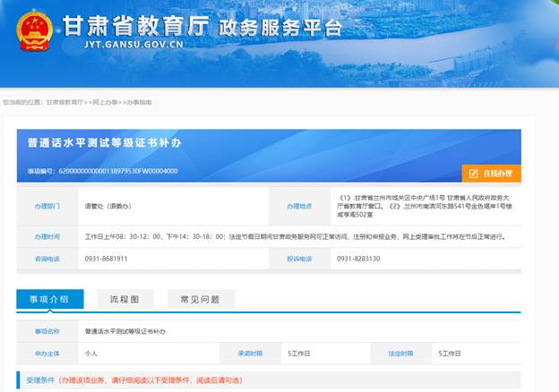Click the 语管处 (语委办) department text
559x392 pixels.
[x=107, y=207]
